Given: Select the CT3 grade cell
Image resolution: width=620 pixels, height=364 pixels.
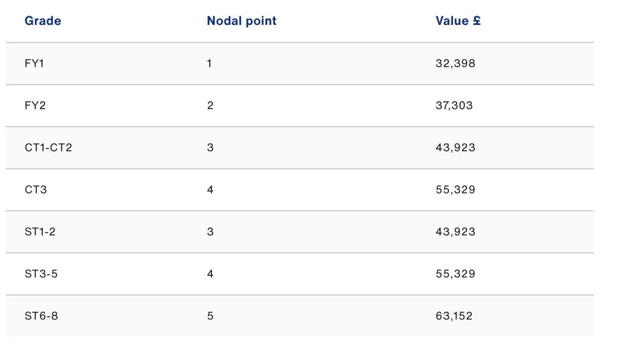Looking at the screenshot, I should (36, 190).
